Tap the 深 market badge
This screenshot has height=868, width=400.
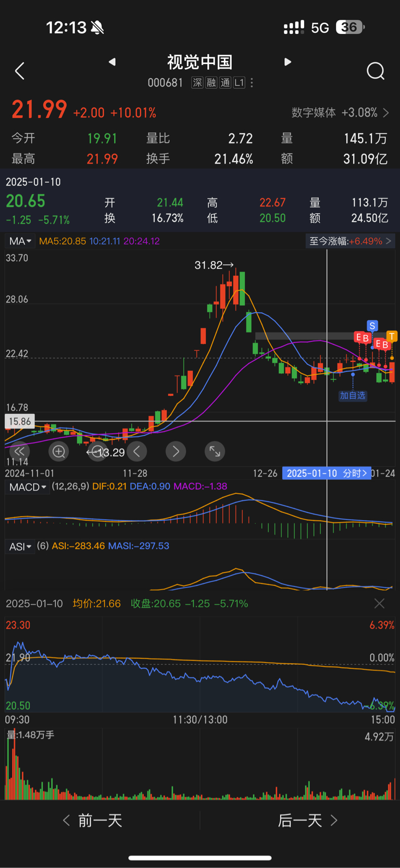point(197,83)
